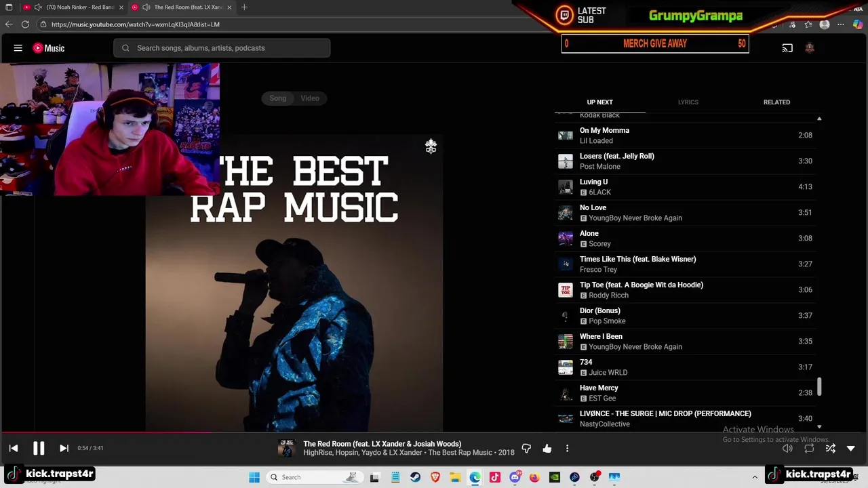Image resolution: width=868 pixels, height=488 pixels.
Task: Play On My Momma by Lil Loaded
Action: coord(685,136)
